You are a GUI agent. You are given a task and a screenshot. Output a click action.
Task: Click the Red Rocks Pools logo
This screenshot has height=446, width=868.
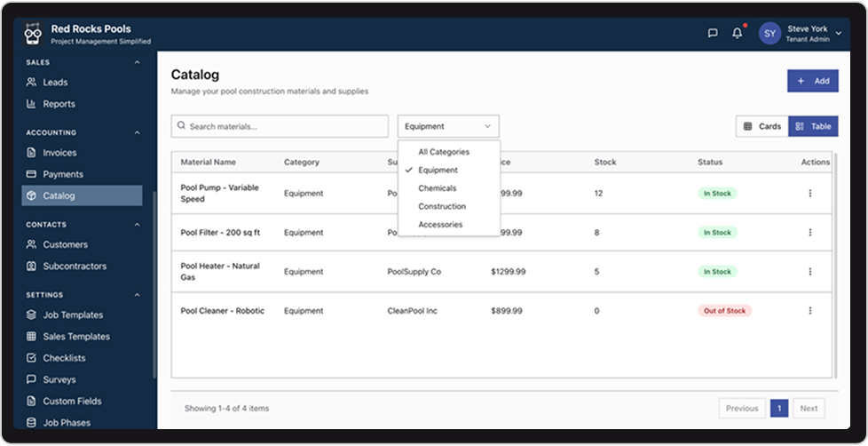click(x=33, y=35)
